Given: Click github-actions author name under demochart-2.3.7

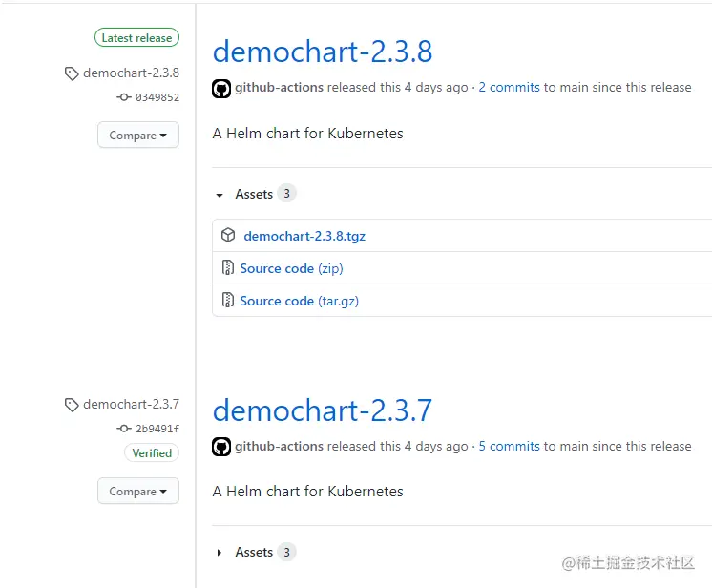Looking at the screenshot, I should (x=280, y=446).
